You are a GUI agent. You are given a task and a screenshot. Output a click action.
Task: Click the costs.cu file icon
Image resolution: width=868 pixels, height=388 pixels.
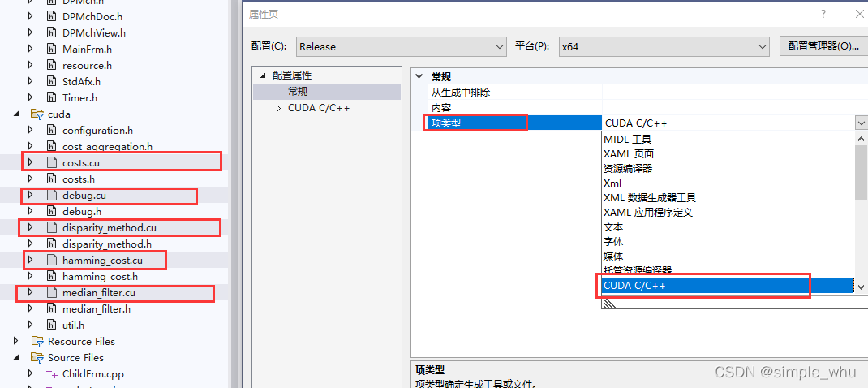51,162
